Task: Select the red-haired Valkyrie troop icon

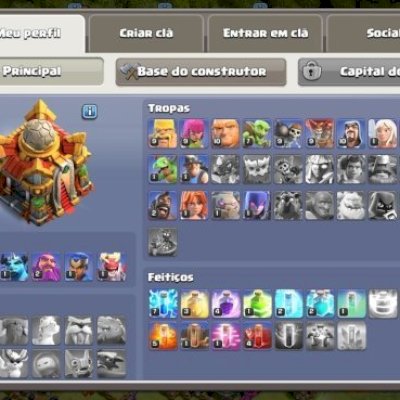Action: (194, 205)
